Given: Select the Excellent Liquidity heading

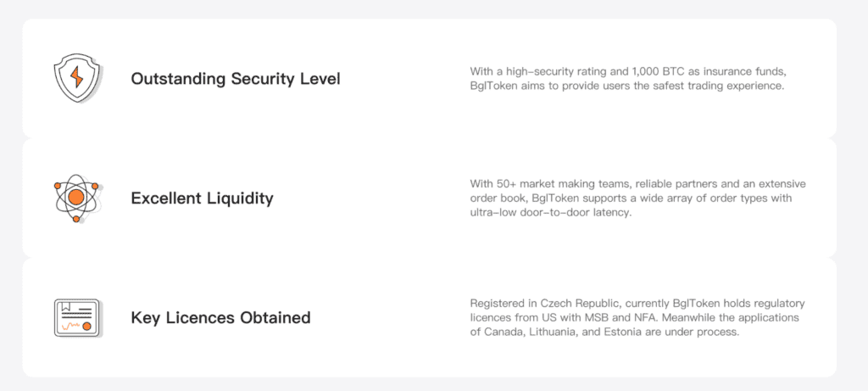Looking at the screenshot, I should [x=202, y=198].
